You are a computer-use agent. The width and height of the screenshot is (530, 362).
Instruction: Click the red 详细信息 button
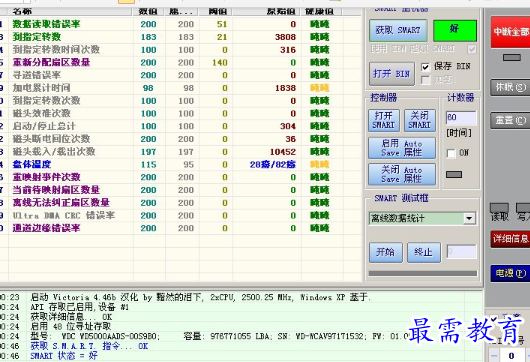tap(510, 239)
